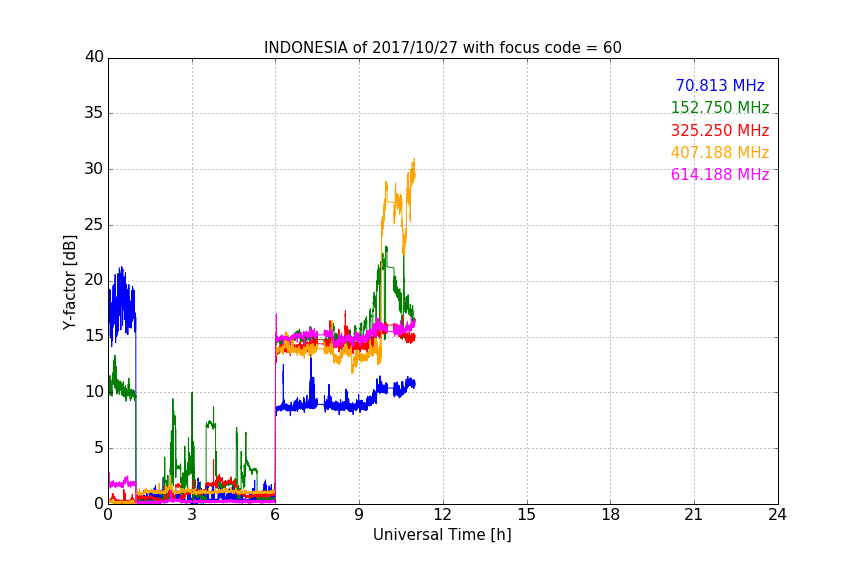This screenshot has width=864, height=576.
Task: Click the x-axis tick value 18
Action: pyautogui.click(x=611, y=515)
